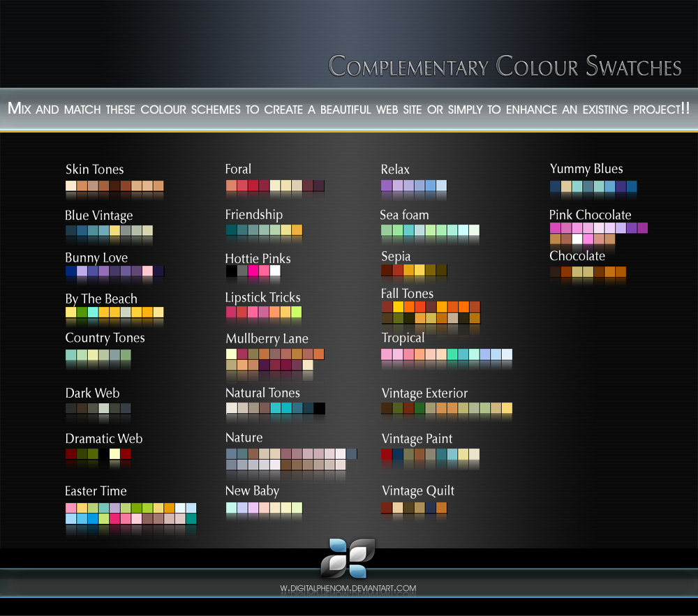Open w.digitalphenom.deviantart.com link
Screen dimensions: 698x616
[x=349, y=588]
